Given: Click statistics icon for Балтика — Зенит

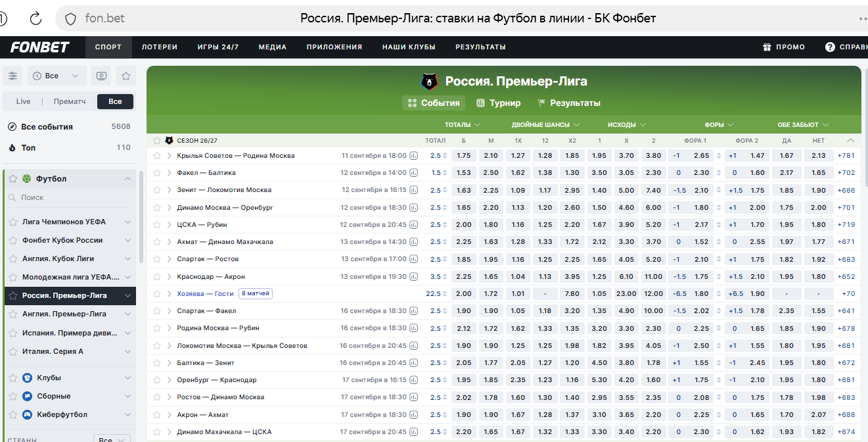Looking at the screenshot, I should 414,363.
